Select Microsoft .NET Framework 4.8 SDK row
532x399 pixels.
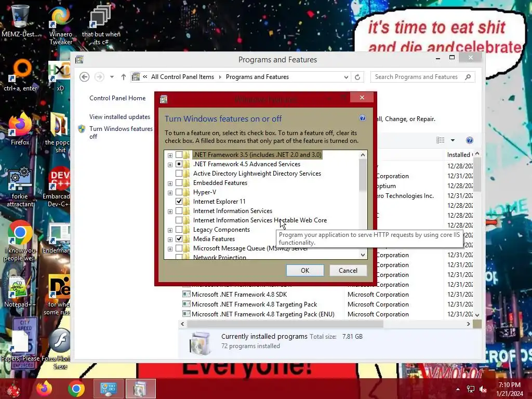coord(239,295)
